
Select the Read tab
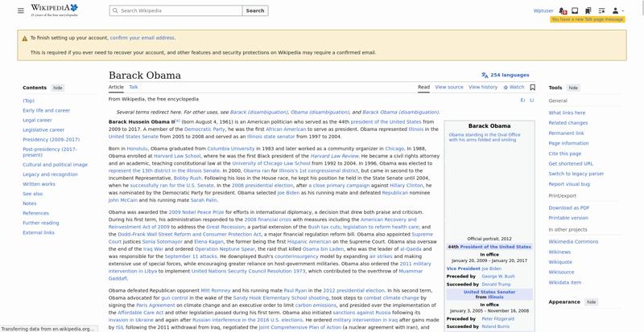pos(423,87)
